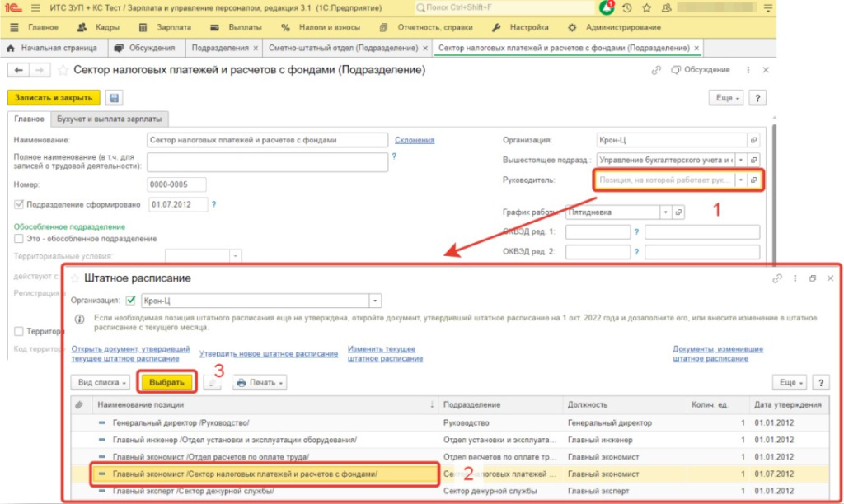Open Еще menu in department form
The image size is (844, 504).
[x=726, y=98]
